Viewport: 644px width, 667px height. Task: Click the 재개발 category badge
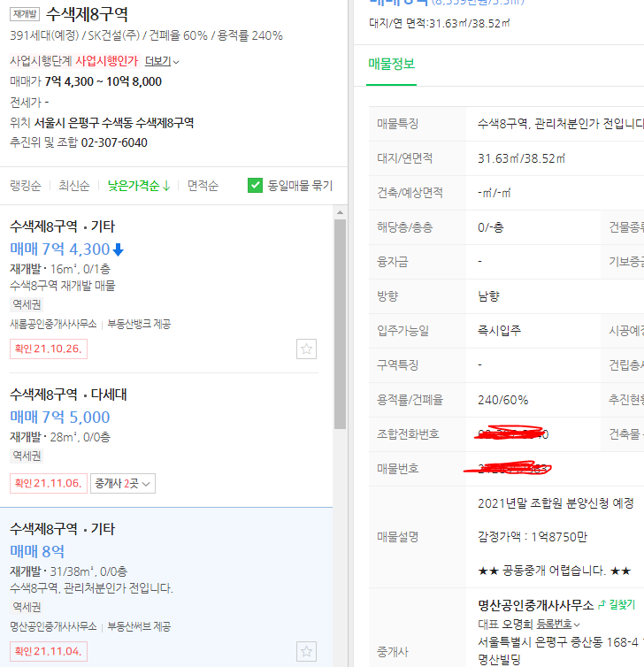(25, 14)
